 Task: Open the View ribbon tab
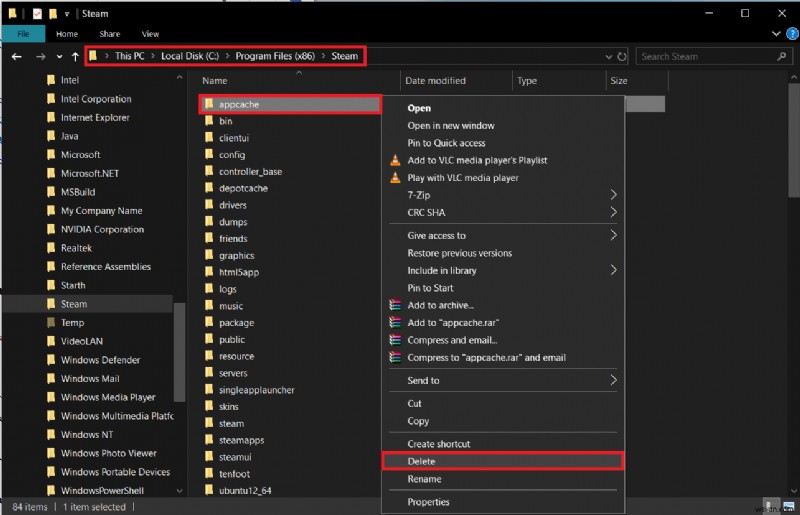(150, 34)
